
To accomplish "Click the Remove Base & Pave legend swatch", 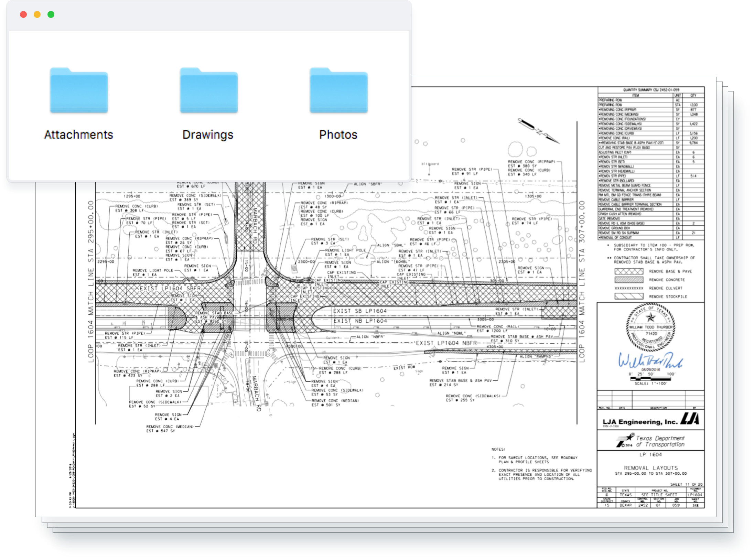I will (x=628, y=271).
